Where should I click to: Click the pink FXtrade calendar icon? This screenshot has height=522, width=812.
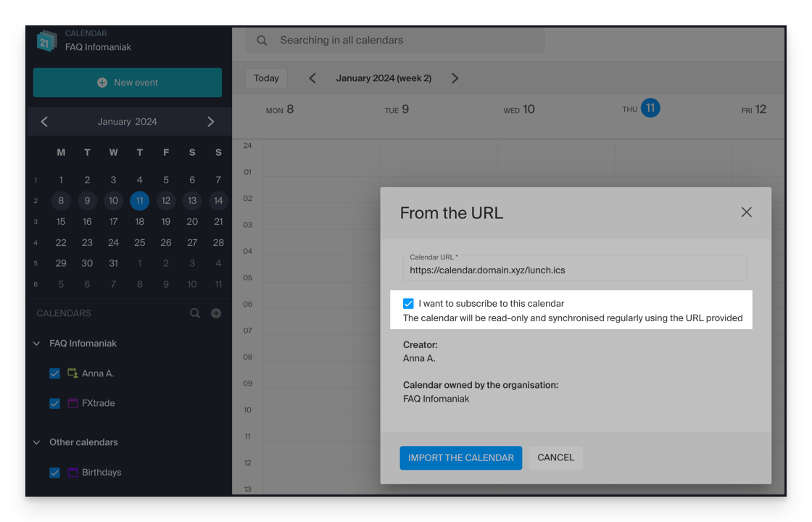(x=72, y=403)
